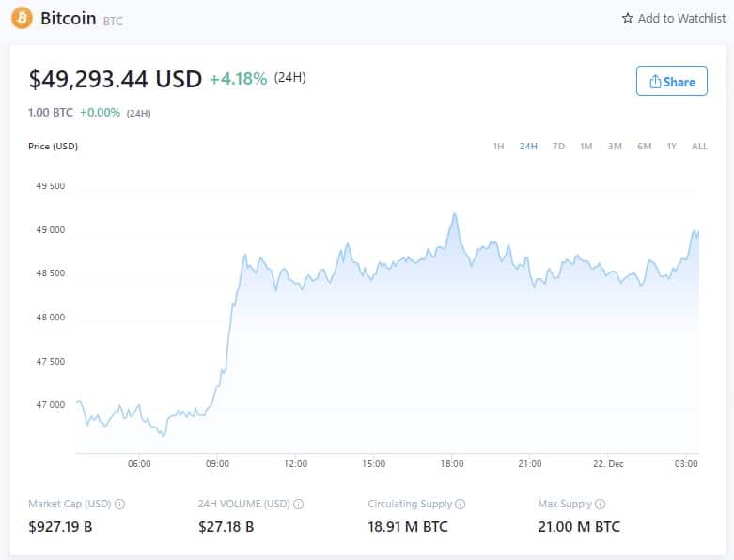Screen dimensions: 734x560
Task: Add Bitcoin to Watchlist
Action: pyautogui.click(x=674, y=18)
